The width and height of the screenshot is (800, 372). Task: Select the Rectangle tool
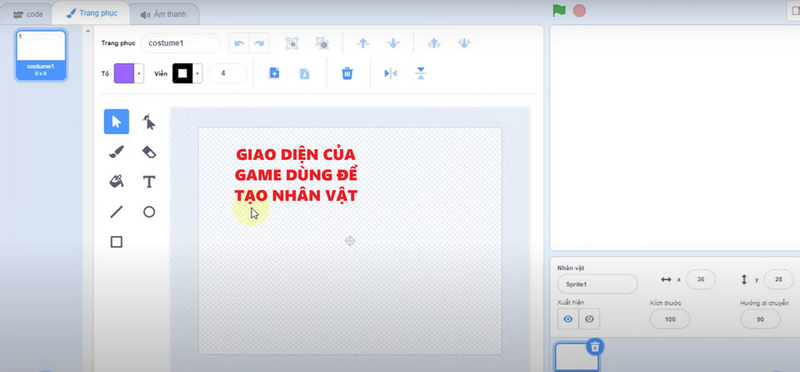(116, 242)
